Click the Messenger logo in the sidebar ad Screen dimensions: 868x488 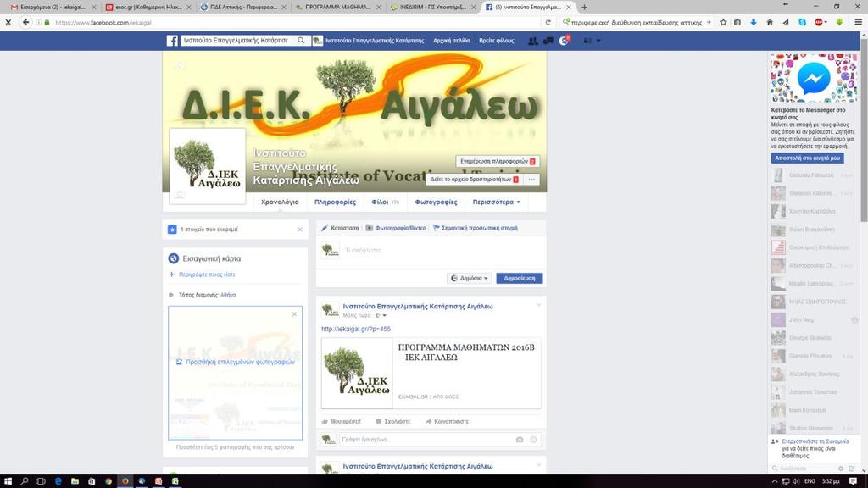click(813, 78)
